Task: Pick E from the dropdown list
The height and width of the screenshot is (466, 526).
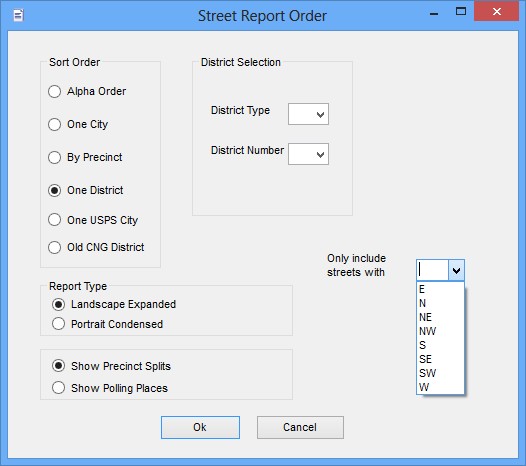Action: click(x=440, y=289)
